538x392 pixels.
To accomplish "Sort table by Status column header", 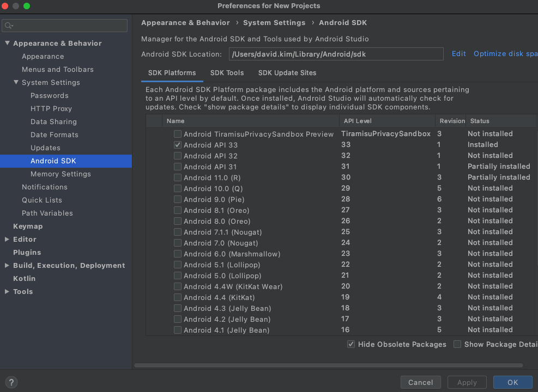I will (501, 121).
